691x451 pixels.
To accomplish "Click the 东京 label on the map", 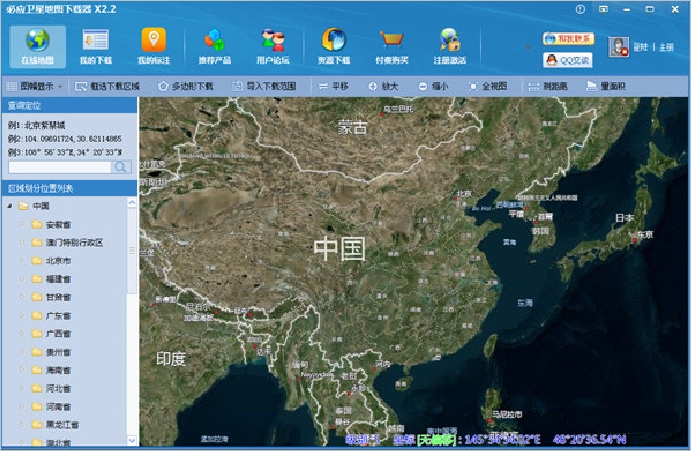I will click(645, 235).
